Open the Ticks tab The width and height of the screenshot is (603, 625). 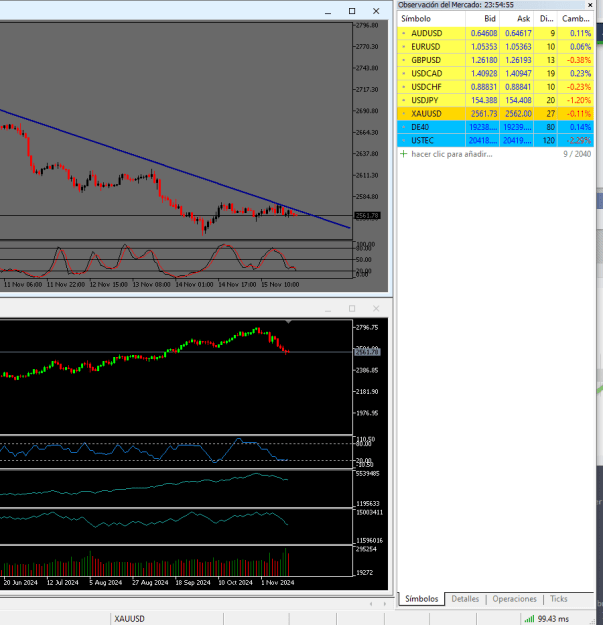[558, 599]
